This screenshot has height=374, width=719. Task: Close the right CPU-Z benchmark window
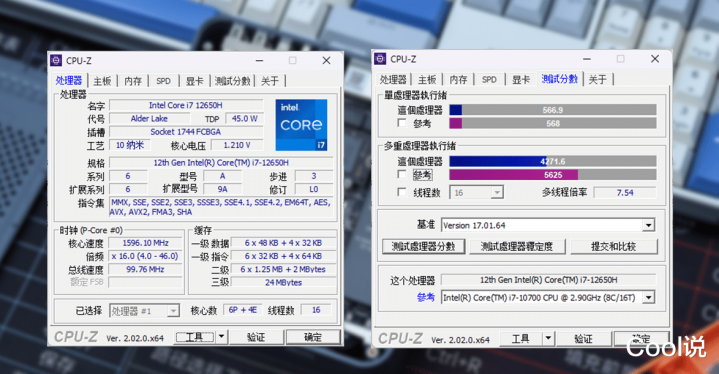(655, 59)
